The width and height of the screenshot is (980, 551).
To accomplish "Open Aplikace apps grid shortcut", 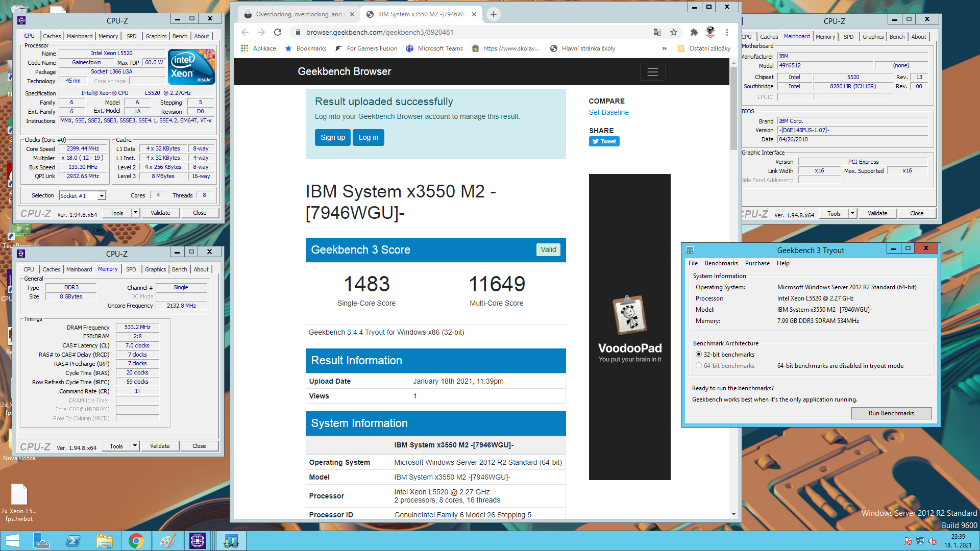I will tap(258, 48).
